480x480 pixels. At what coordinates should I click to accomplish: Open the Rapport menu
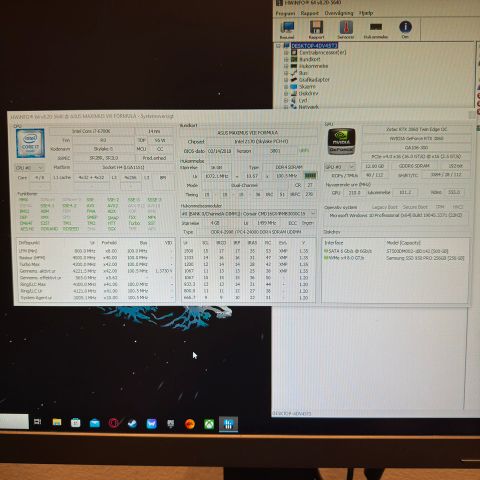coord(310,13)
